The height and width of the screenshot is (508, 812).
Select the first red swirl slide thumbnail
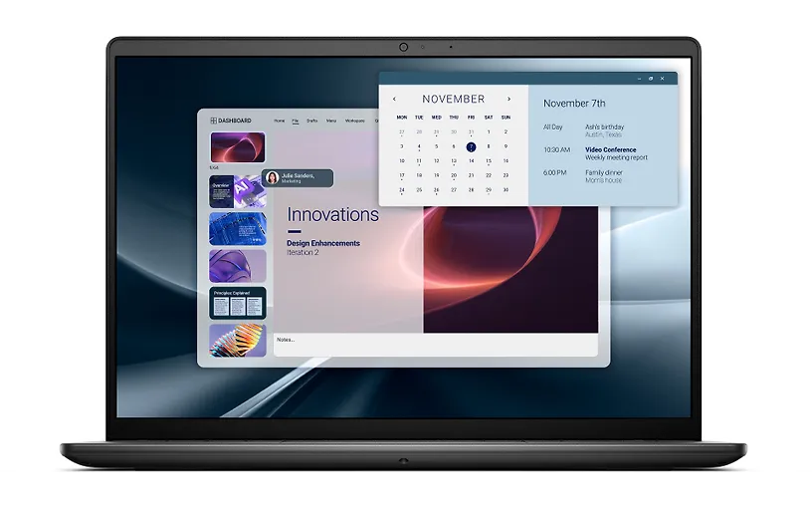pos(238,147)
